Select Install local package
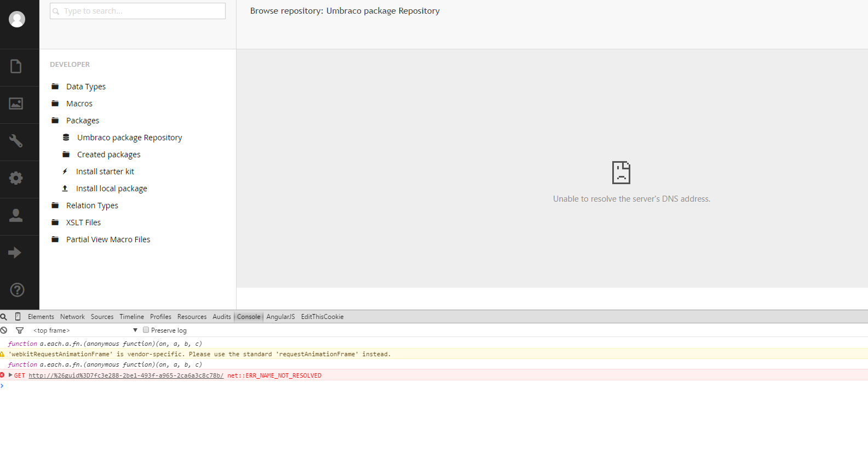This screenshot has height=462, width=868. click(x=111, y=189)
